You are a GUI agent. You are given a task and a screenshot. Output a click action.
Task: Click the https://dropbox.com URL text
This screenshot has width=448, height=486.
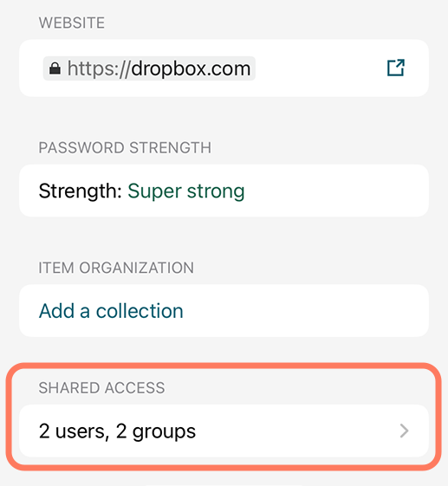159,68
